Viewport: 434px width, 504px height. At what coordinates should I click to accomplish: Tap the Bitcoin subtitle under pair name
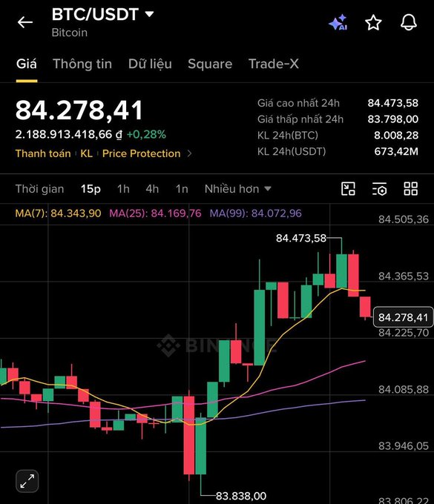click(x=70, y=33)
